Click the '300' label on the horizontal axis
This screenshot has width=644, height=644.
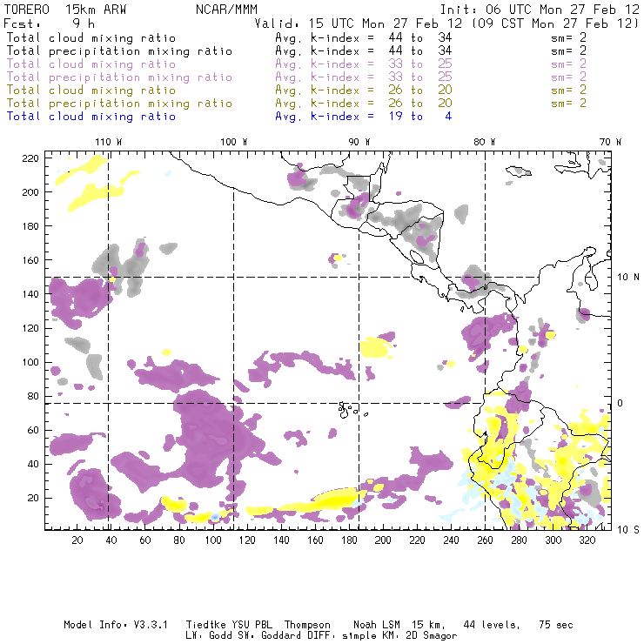click(553, 540)
